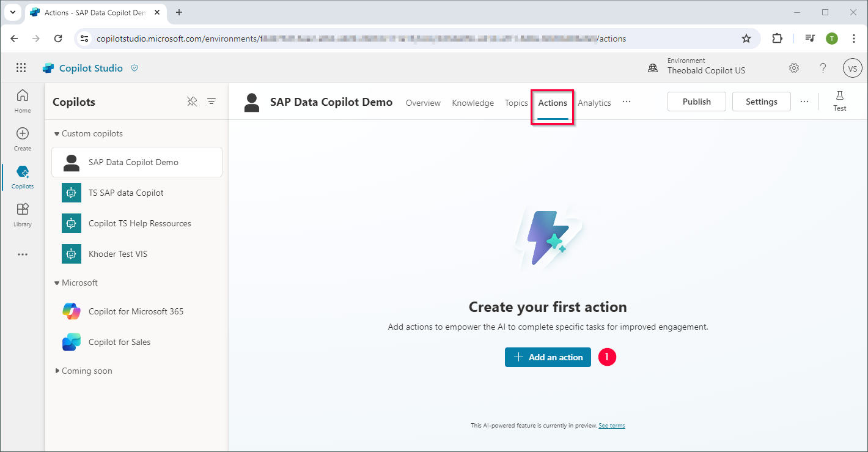868x452 pixels.
Task: Show more left rail options
Action: tap(23, 254)
